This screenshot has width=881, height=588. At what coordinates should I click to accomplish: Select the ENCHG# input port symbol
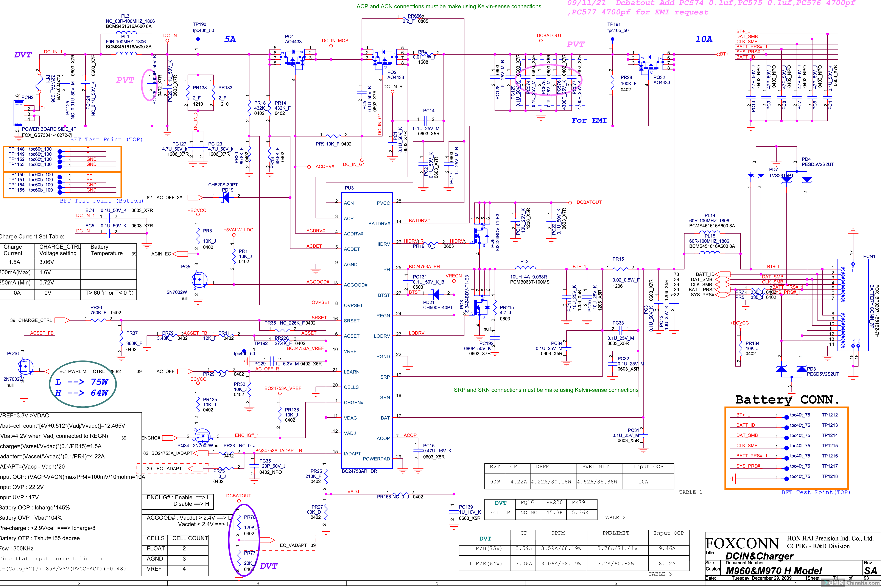click(x=170, y=438)
